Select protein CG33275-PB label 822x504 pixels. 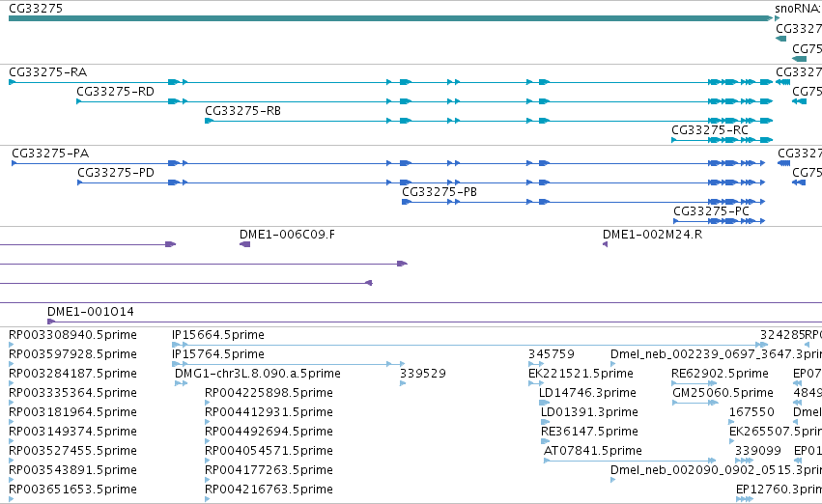coord(439,192)
